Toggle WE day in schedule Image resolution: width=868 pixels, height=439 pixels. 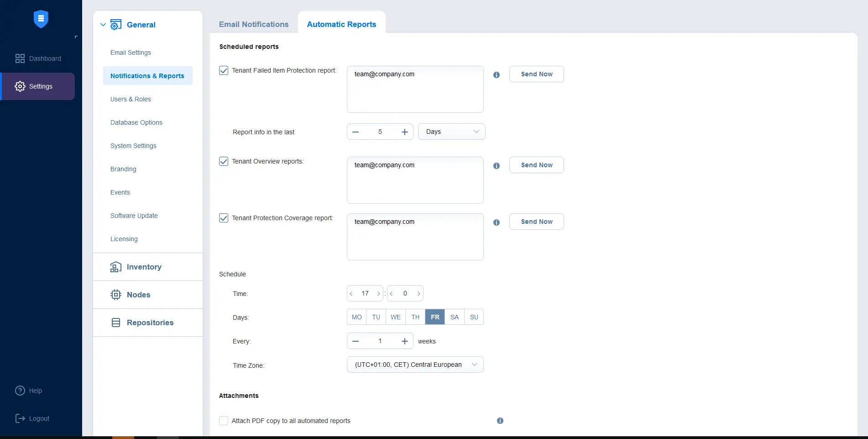click(x=396, y=317)
